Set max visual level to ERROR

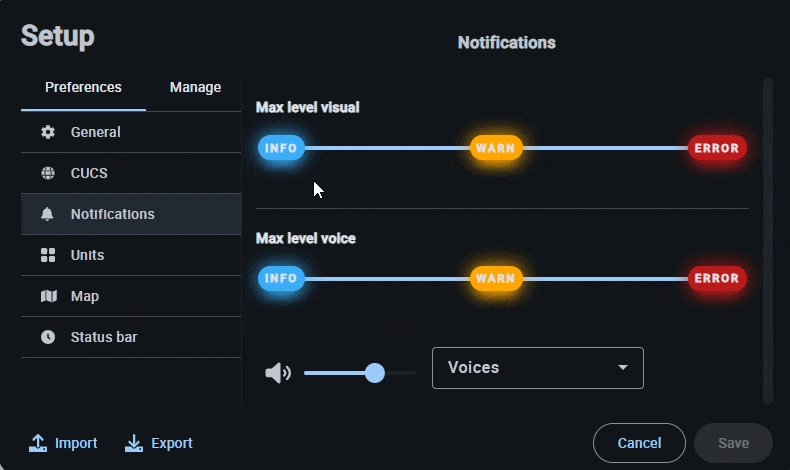[716, 148]
